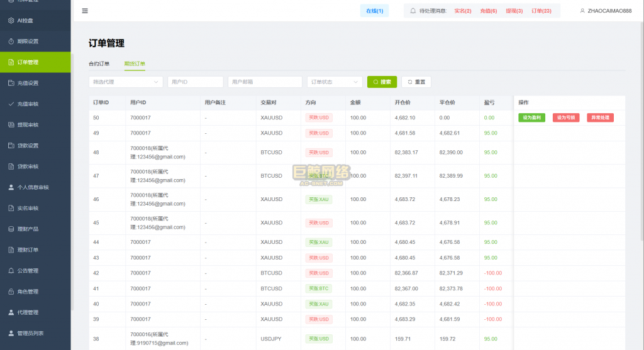Click the user avatar icon beside ZHAOCAIMAO888
Image resolution: width=644 pixels, height=350 pixels.
pyautogui.click(x=582, y=11)
